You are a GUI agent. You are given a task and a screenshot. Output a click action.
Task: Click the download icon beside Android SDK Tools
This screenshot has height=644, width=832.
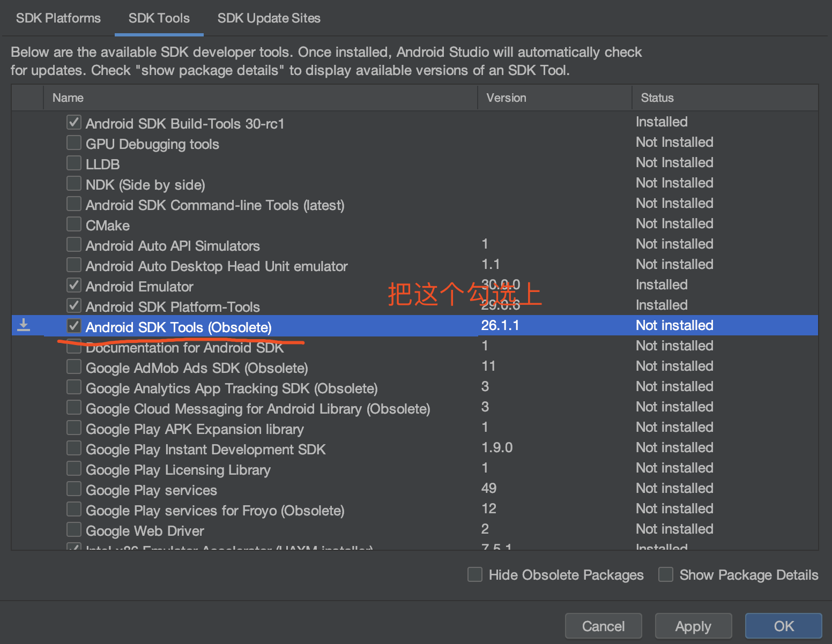click(x=24, y=325)
